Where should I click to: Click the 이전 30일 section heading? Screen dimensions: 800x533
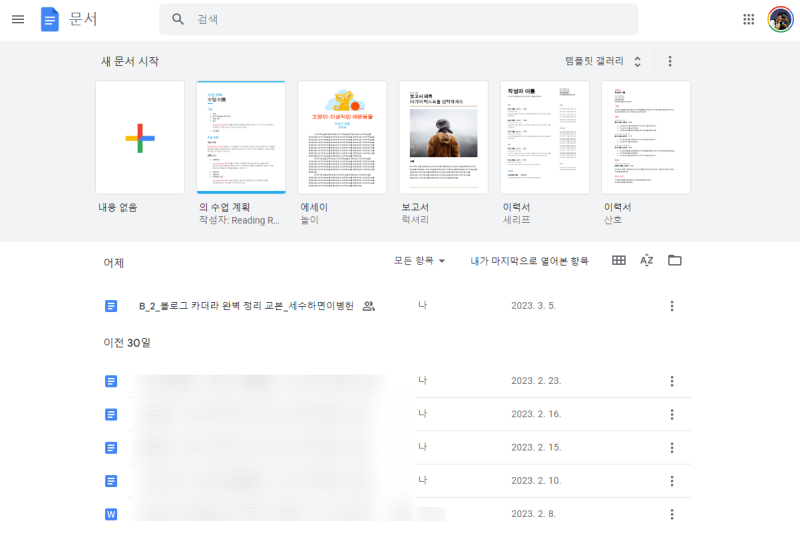(x=127, y=343)
